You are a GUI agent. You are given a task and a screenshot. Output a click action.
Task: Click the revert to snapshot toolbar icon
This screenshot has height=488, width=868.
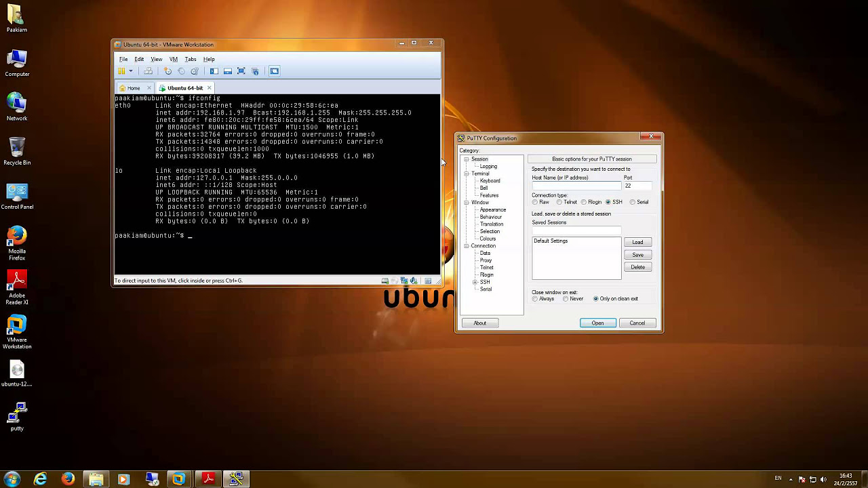[x=182, y=70]
